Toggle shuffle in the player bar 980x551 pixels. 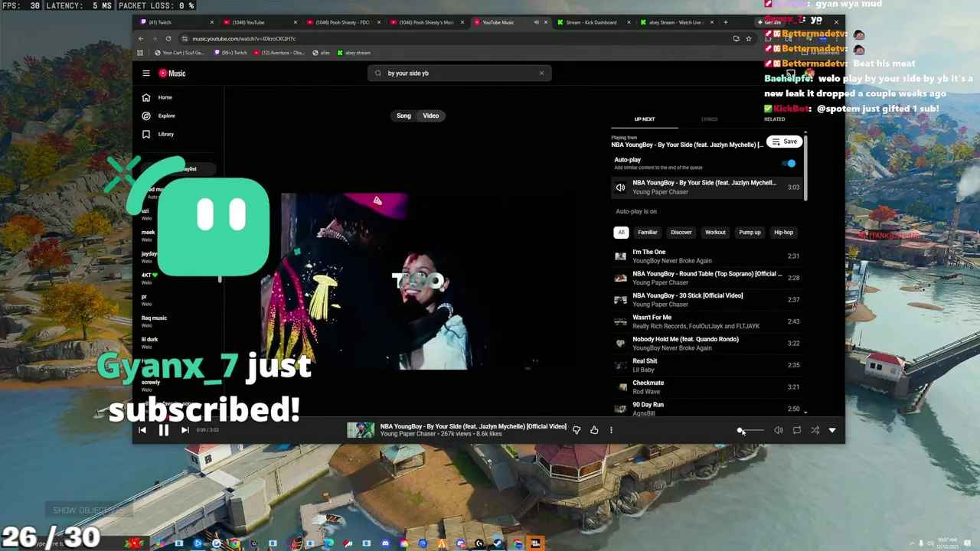pos(815,431)
